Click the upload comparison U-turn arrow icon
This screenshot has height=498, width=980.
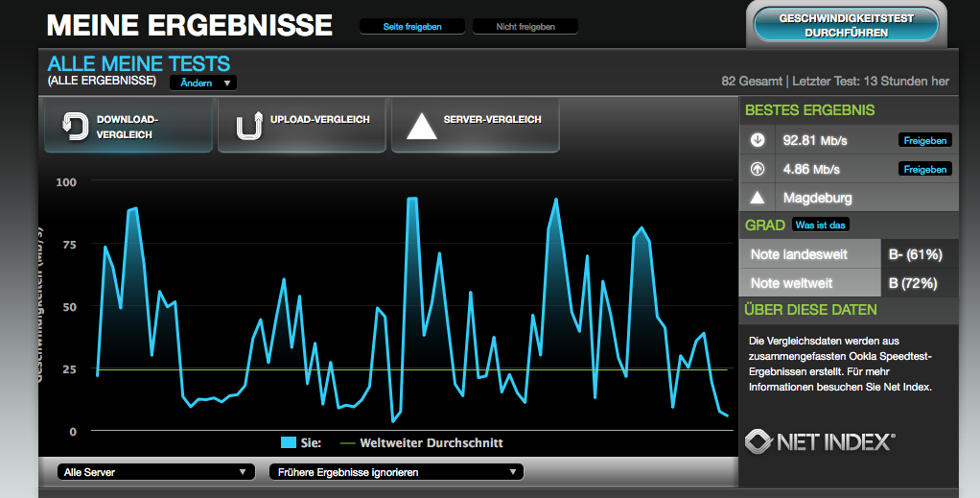click(248, 127)
